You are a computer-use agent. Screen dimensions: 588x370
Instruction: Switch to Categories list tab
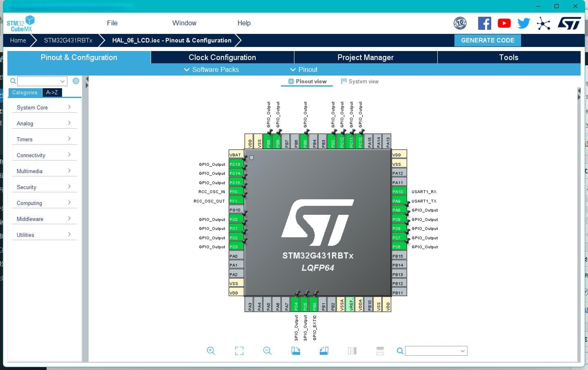pyautogui.click(x=25, y=92)
